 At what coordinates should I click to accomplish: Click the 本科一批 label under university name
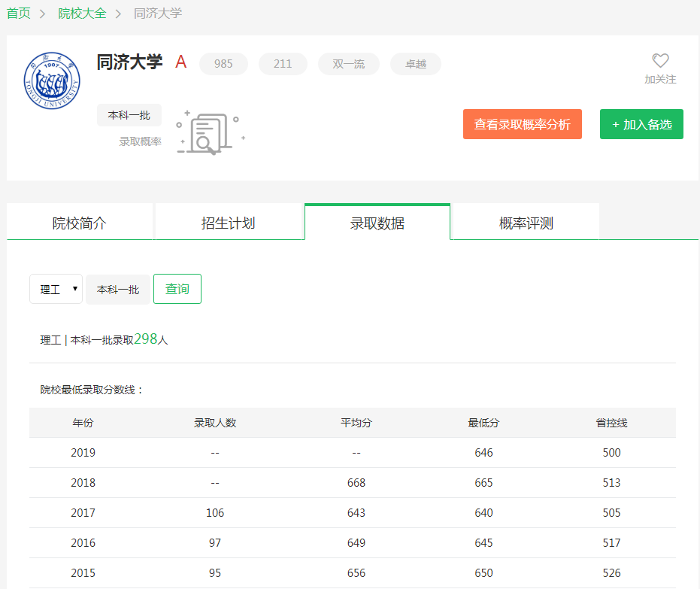point(129,115)
